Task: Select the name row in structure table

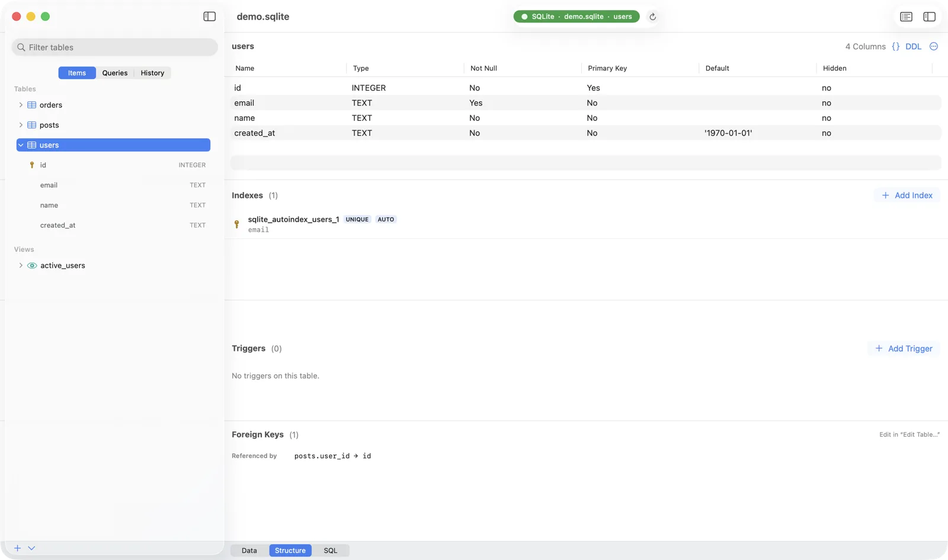Action: click(x=586, y=118)
